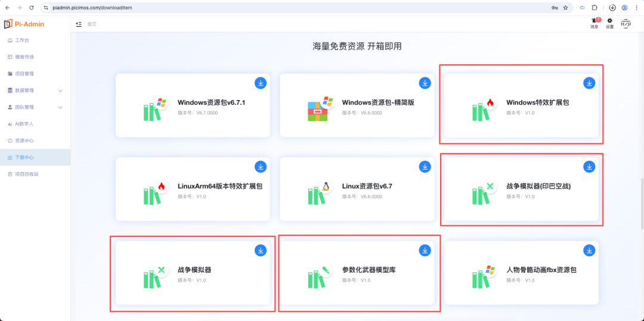Expand the 团队管理 submenu chevron
644x321 pixels.
pos(60,107)
